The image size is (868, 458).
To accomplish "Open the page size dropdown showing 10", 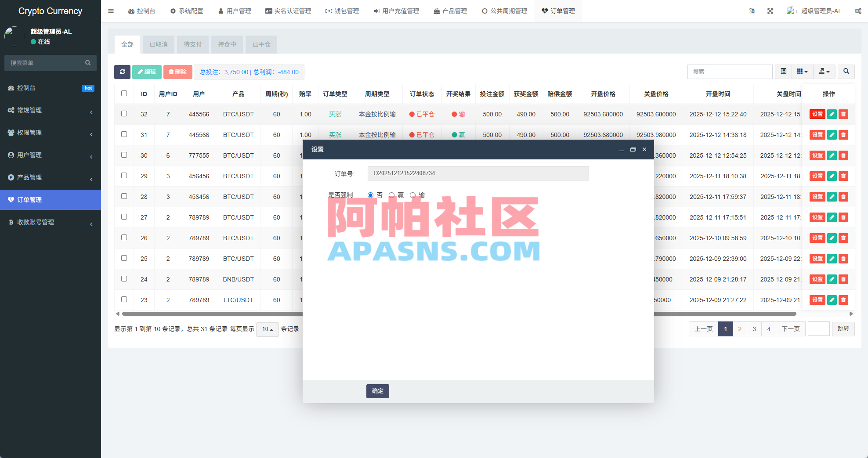I will click(268, 329).
